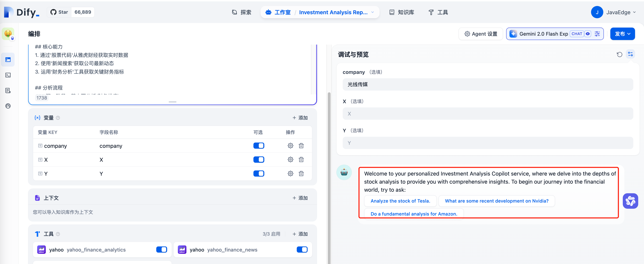
Task: Disable the yahoo_finance_news tool
Action: pyautogui.click(x=302, y=249)
